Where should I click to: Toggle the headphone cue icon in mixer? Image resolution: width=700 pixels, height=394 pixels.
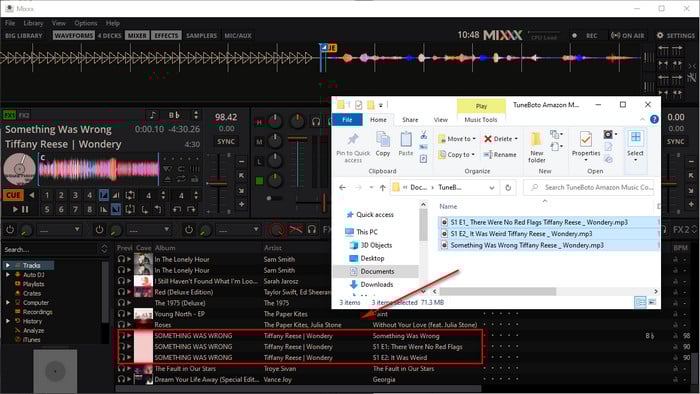pyautogui.click(x=316, y=121)
